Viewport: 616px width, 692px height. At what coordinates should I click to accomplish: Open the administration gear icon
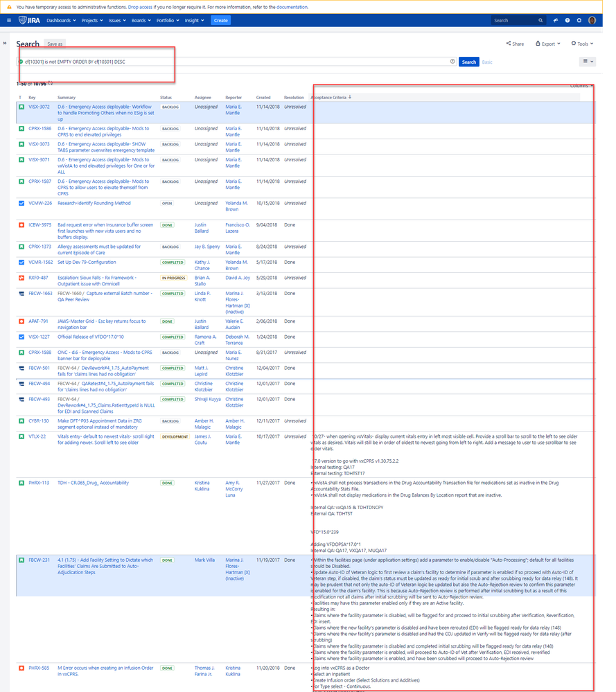[579, 20]
